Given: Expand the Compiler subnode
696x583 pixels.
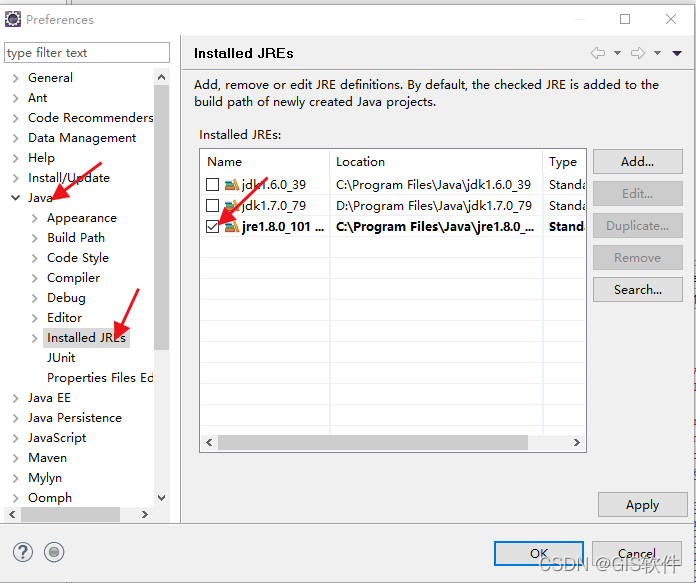Looking at the screenshot, I should pyautogui.click(x=35, y=278).
